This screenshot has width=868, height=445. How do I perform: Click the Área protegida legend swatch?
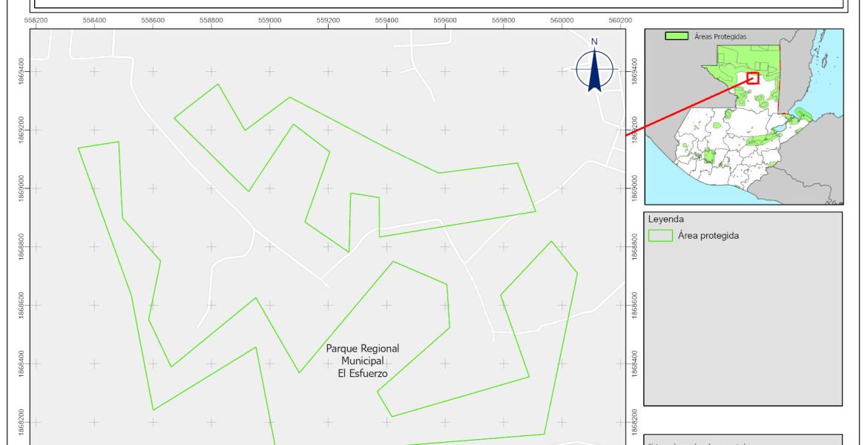tap(660, 236)
